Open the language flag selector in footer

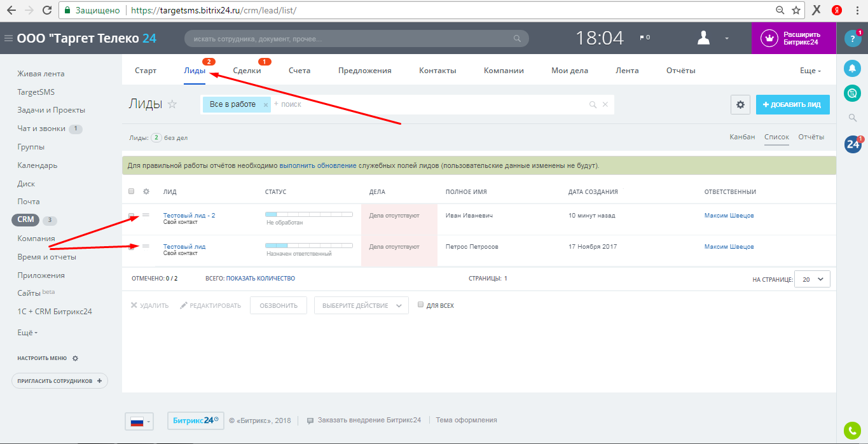tap(139, 421)
